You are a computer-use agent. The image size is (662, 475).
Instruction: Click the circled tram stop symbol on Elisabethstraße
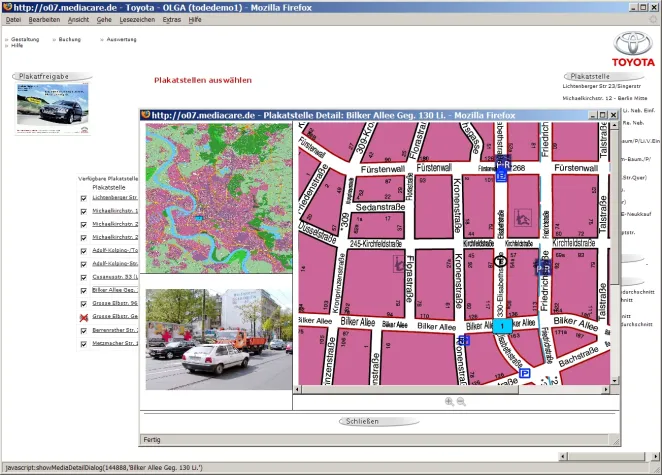[500, 261]
